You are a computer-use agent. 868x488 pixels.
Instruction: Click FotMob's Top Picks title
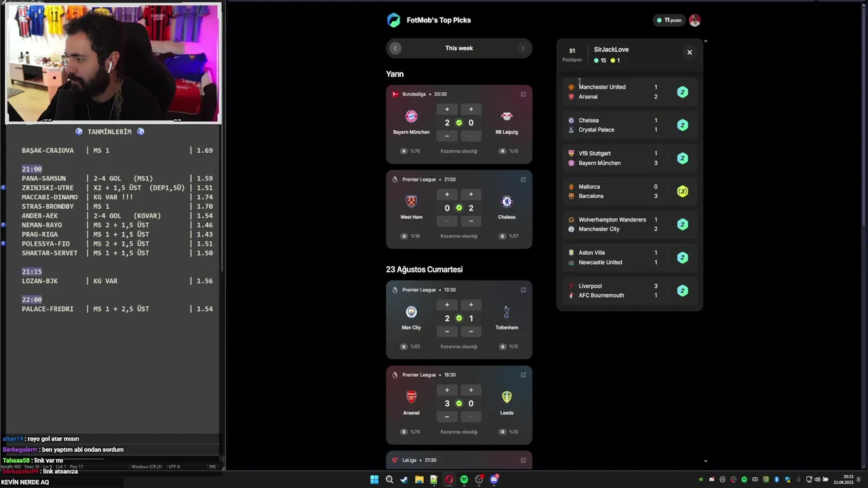pyautogui.click(x=439, y=20)
